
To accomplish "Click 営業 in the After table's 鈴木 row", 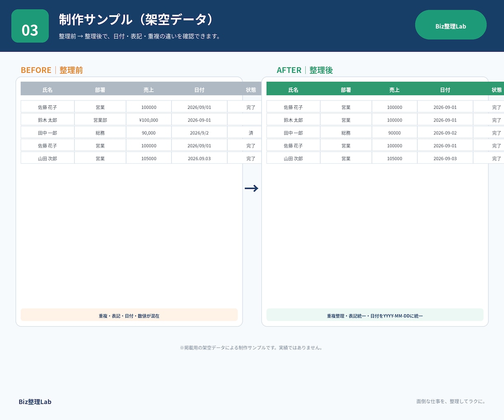I will tap(346, 120).
